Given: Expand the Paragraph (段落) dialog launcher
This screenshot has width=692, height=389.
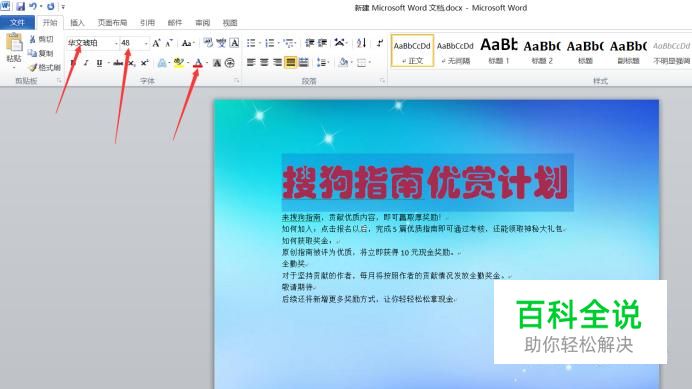Looking at the screenshot, I should coord(382,81).
